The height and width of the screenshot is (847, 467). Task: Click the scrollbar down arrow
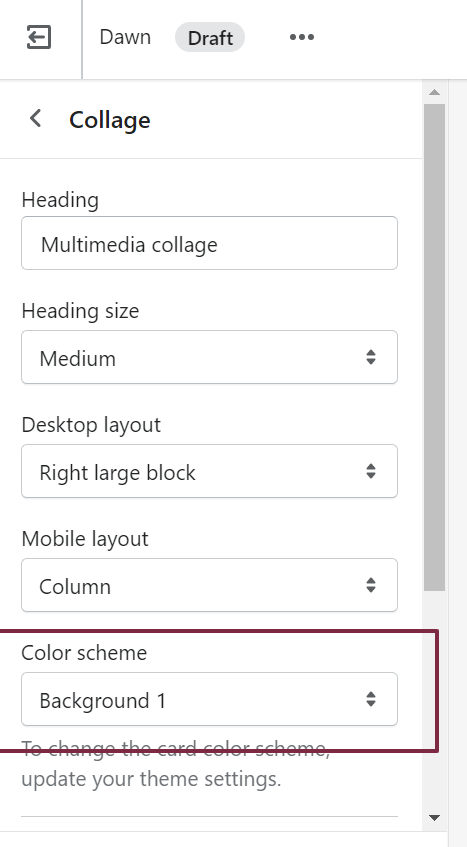[435, 818]
